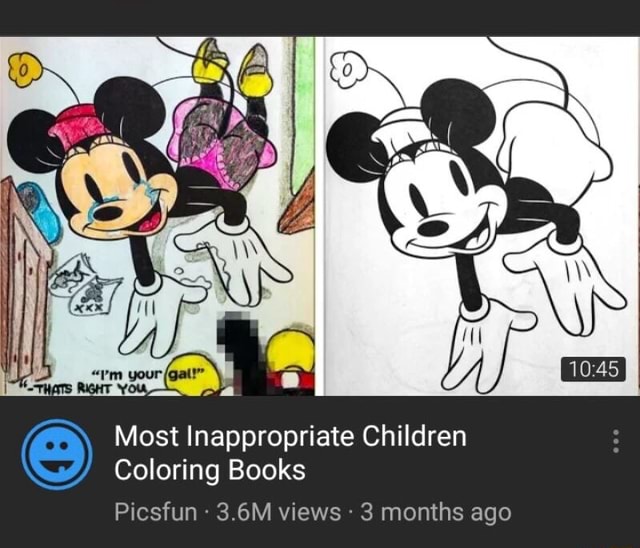Click the '3 months ago' upload date
This screenshot has height=548, width=640.
(x=435, y=512)
